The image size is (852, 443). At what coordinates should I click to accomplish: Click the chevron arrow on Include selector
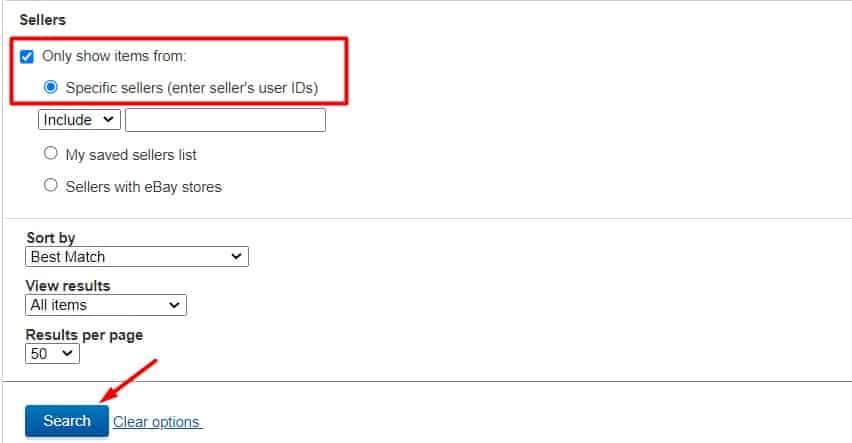point(108,119)
